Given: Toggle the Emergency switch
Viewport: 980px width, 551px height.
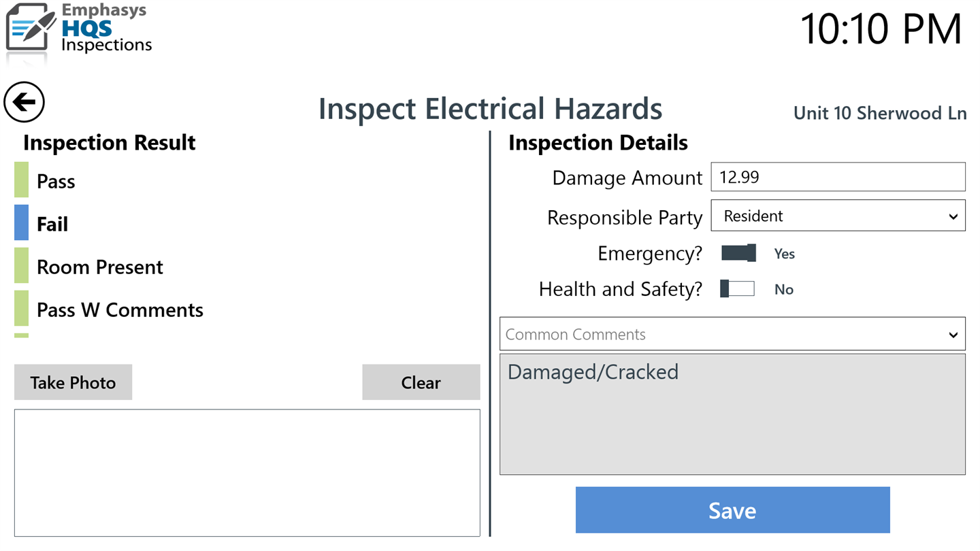Looking at the screenshot, I should point(738,253).
